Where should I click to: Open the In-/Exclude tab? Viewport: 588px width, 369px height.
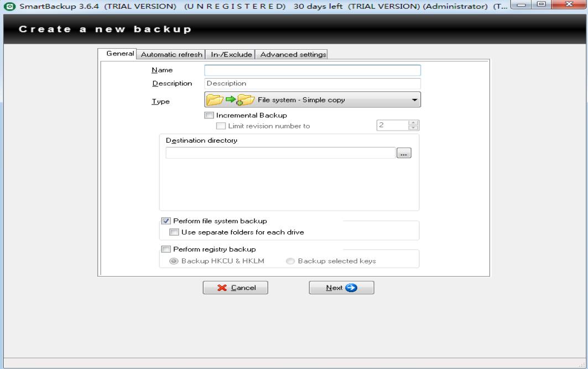[x=231, y=54]
